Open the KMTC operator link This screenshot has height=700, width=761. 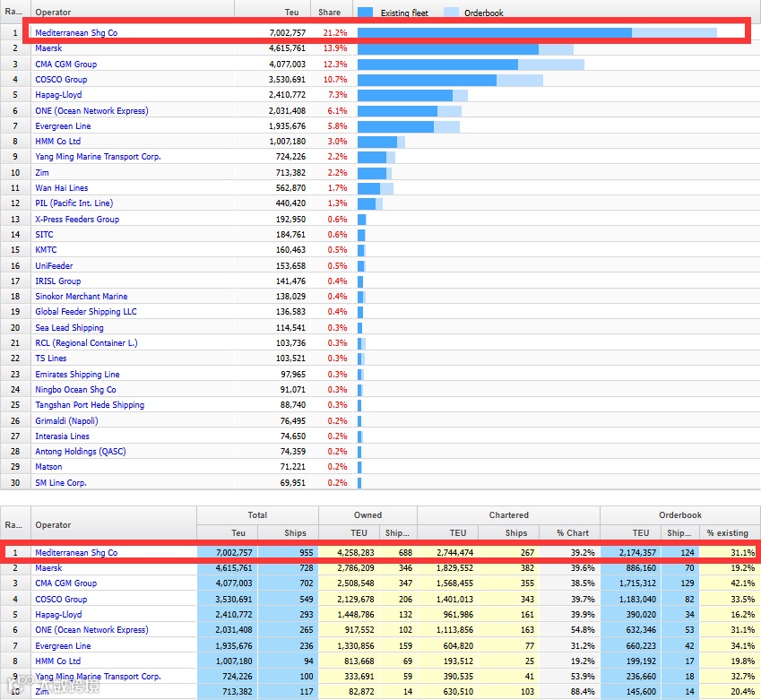coord(46,249)
